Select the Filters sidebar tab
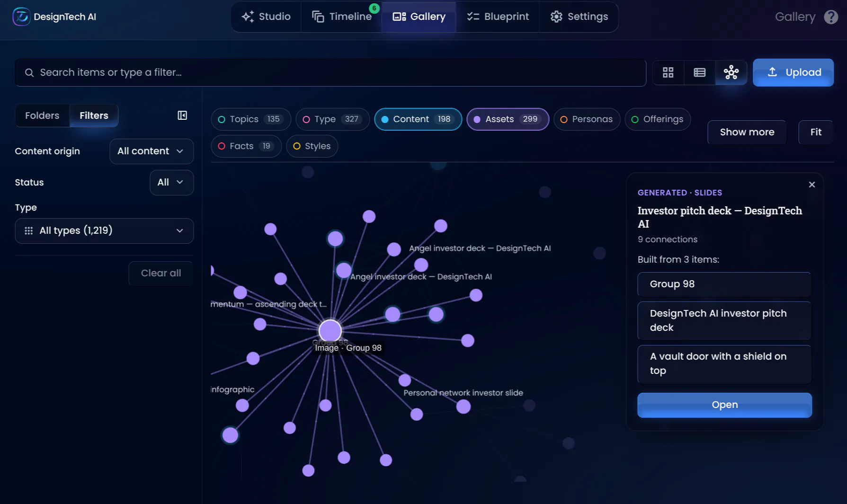This screenshot has width=847, height=504. click(94, 115)
